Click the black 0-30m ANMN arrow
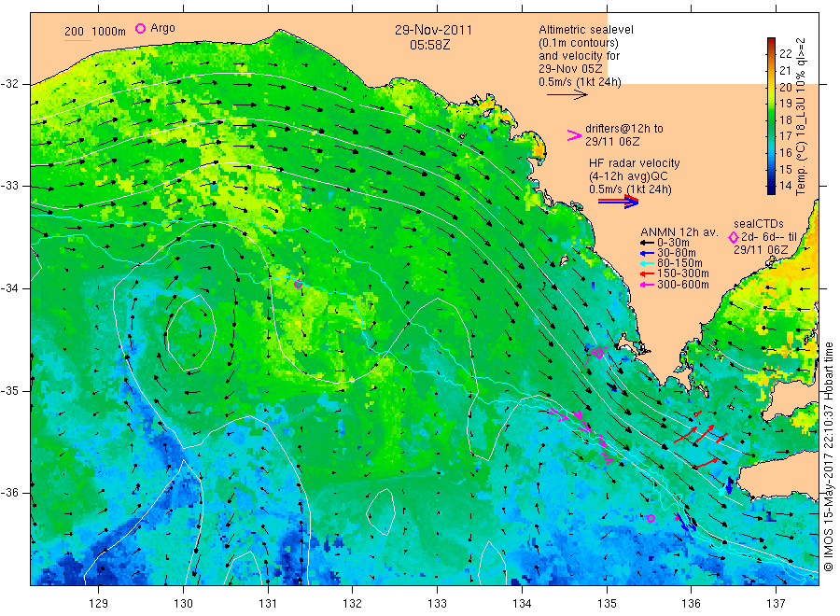Screen dimensions: 840x616 tap(647, 243)
